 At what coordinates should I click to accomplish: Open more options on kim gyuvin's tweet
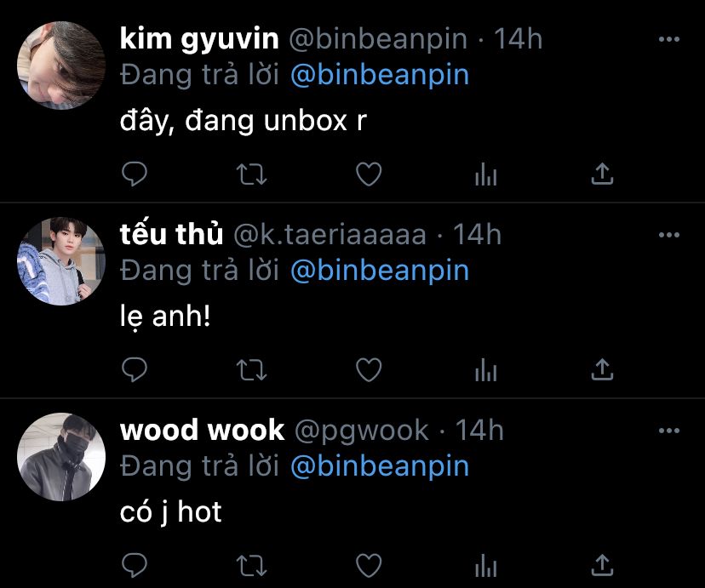point(668,39)
